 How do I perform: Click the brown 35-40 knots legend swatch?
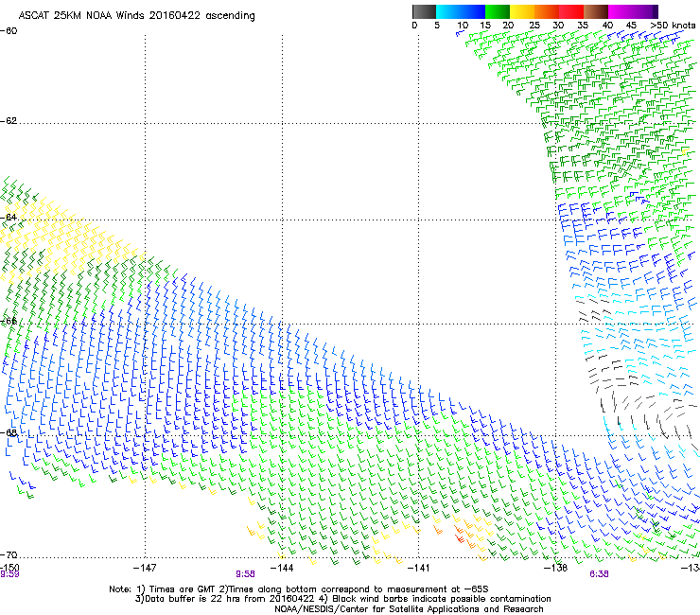596,11
